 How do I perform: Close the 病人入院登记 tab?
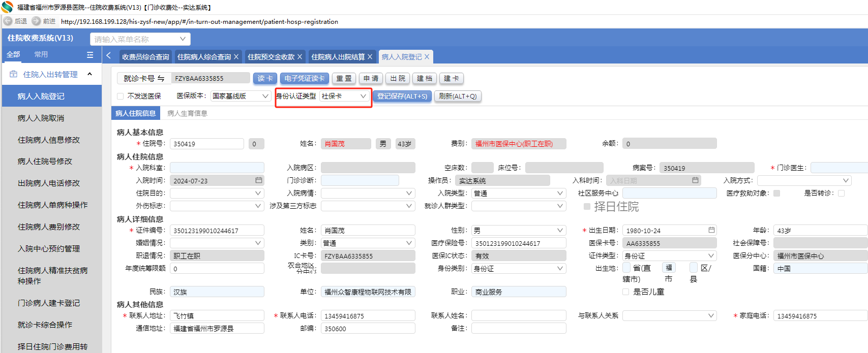coord(427,57)
